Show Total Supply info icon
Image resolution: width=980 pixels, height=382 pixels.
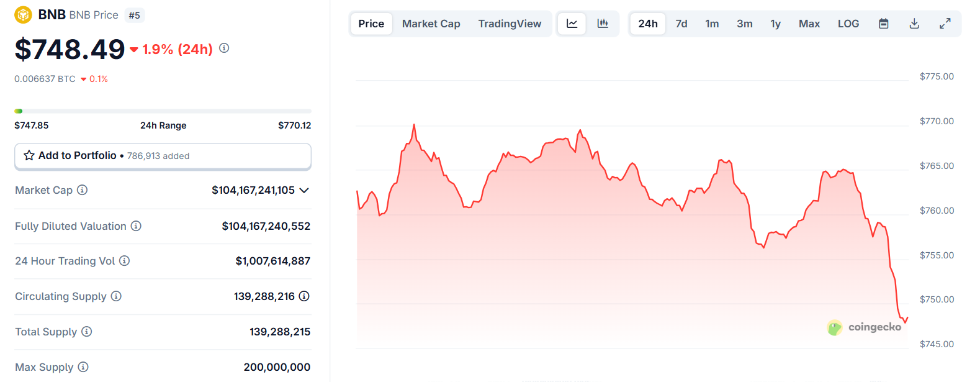[87, 332]
